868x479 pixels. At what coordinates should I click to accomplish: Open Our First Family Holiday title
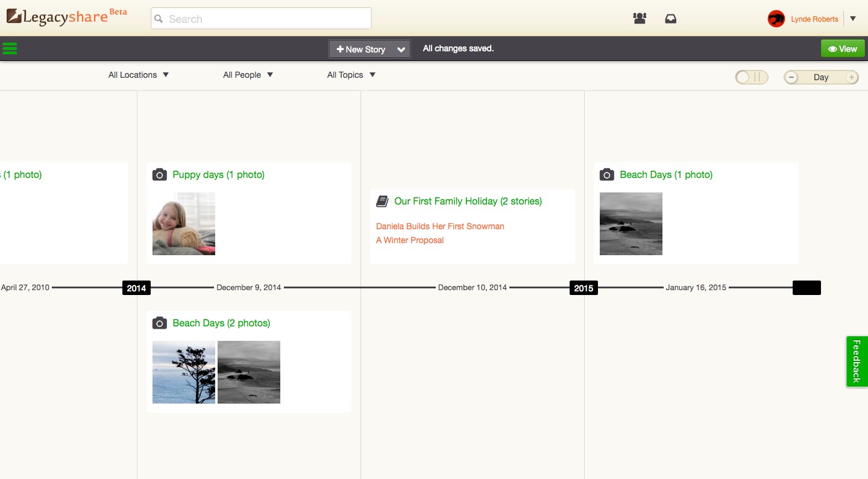468,201
